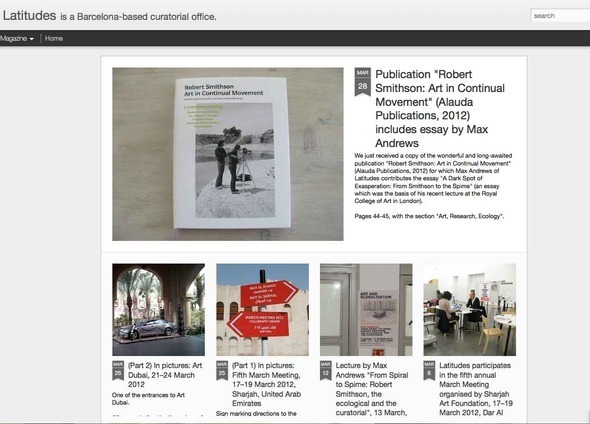Viewport: 590px width, 424px height.
Task: Click the date badge beside Latitudes participates post
Action: click(429, 370)
